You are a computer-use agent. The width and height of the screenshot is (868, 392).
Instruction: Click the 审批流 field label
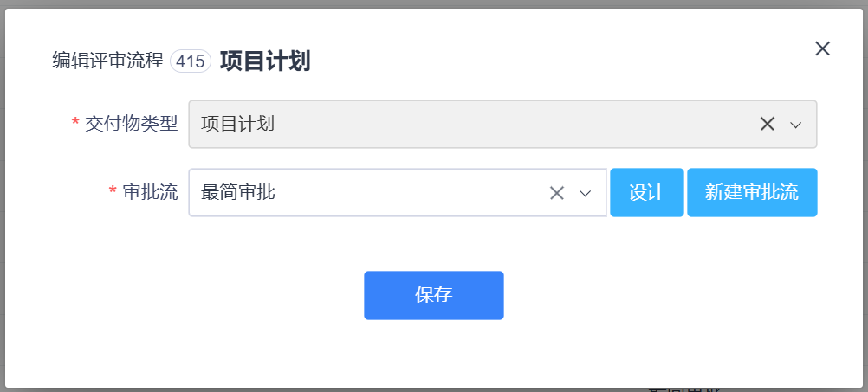click(151, 192)
